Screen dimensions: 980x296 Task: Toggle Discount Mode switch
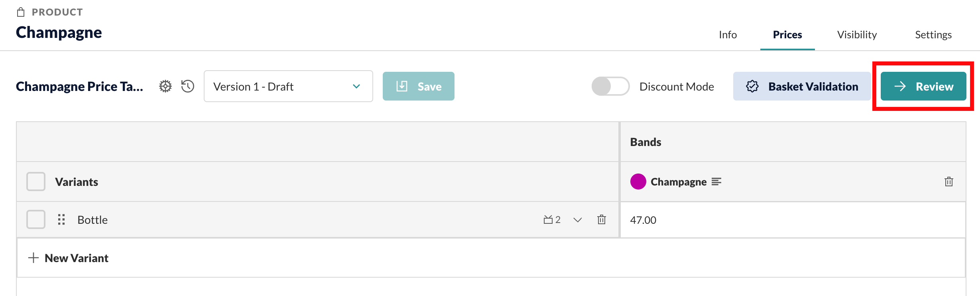pos(610,86)
